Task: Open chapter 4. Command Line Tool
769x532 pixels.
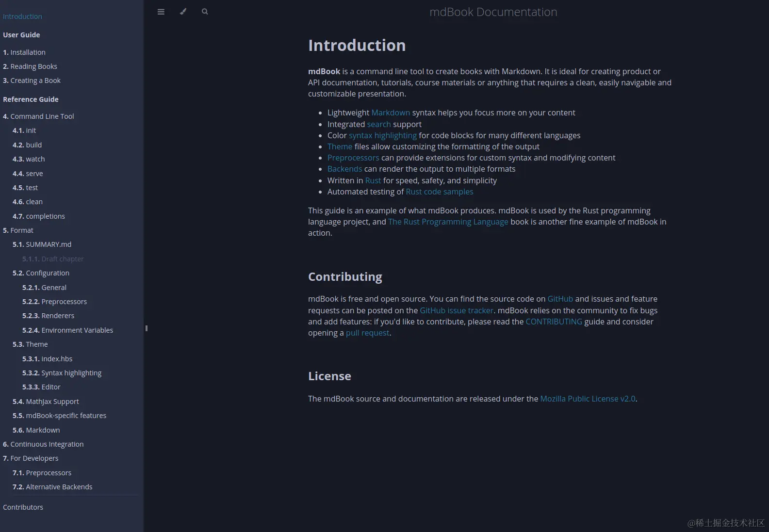Action: [38, 116]
